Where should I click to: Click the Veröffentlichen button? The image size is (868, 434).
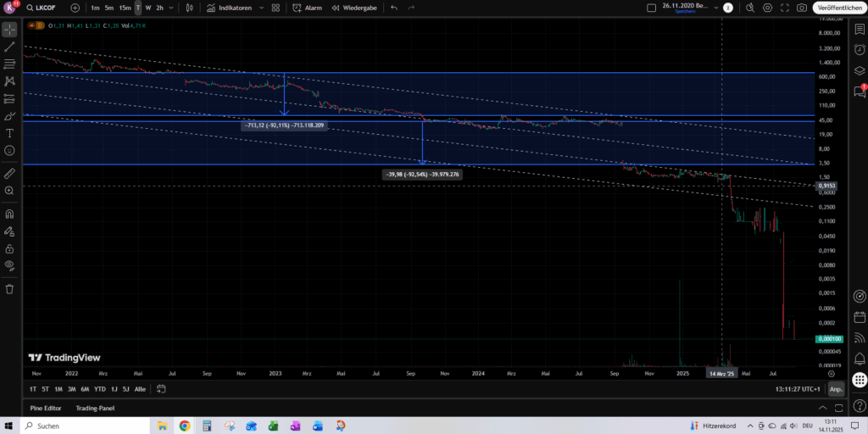pos(837,8)
